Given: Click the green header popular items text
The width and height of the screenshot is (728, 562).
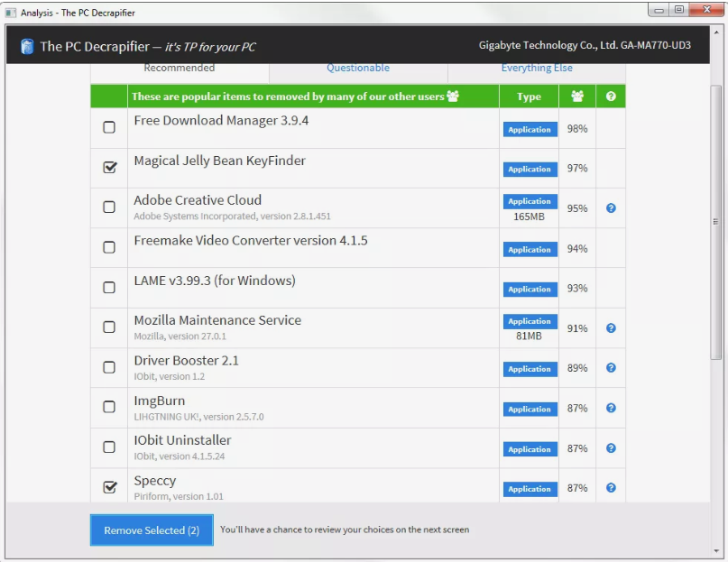Looking at the screenshot, I should coord(288,97).
